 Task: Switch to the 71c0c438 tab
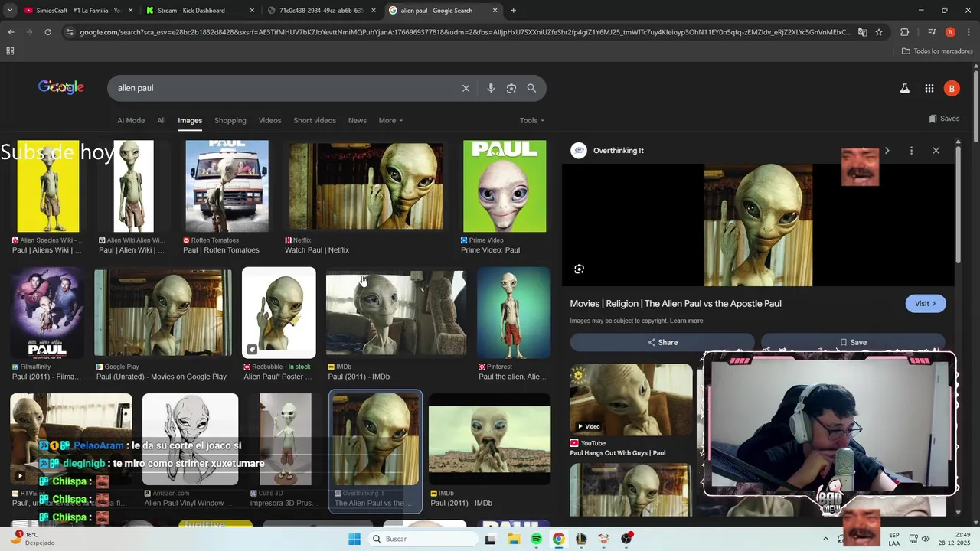(x=322, y=11)
